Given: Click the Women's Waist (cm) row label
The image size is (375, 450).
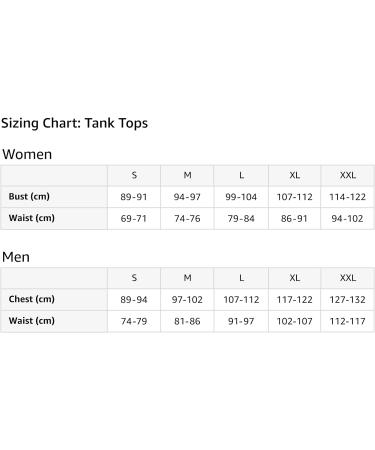Looking at the screenshot, I should 32,218.
